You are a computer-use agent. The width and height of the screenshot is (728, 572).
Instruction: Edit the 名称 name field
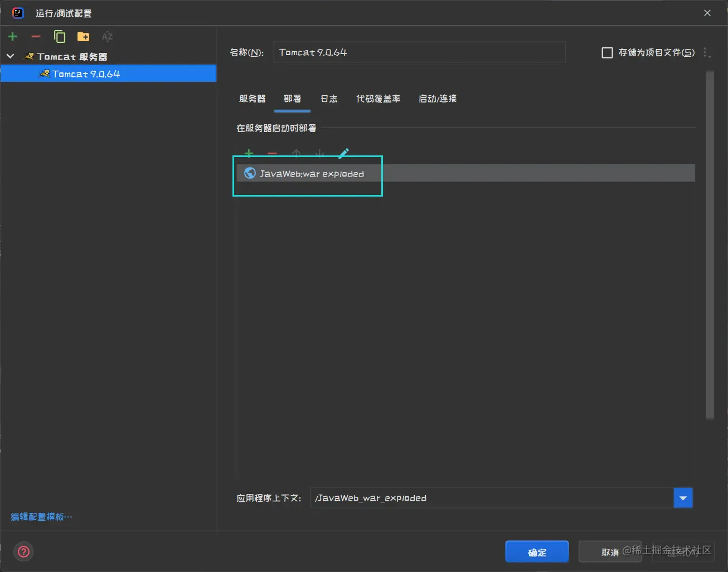click(x=419, y=52)
